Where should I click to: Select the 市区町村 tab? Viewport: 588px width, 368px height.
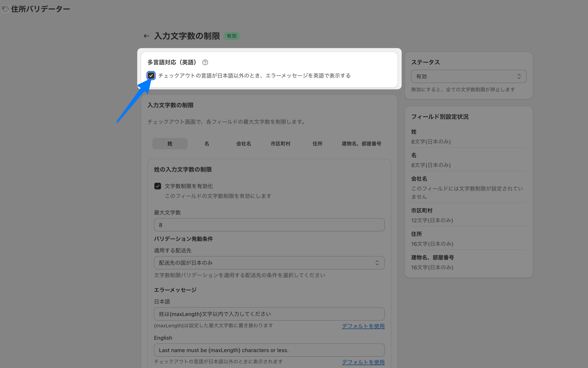[281, 144]
